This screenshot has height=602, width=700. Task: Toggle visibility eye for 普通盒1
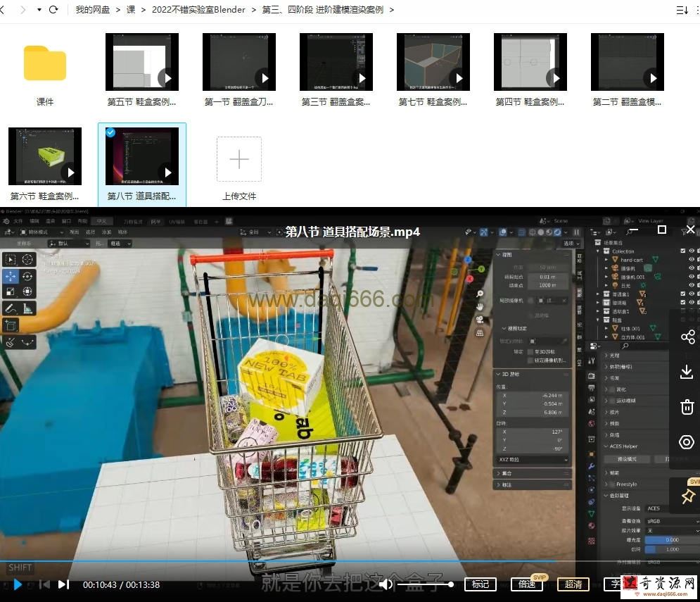point(692,294)
